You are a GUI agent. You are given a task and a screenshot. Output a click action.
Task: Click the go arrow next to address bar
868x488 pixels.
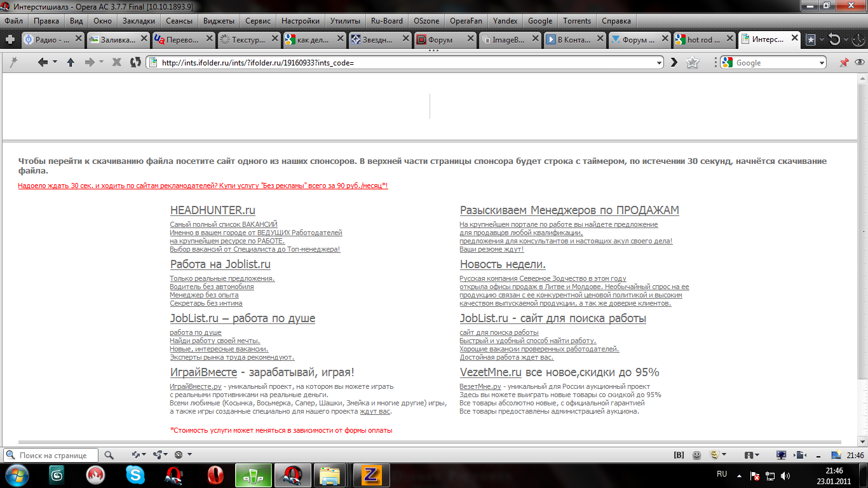(x=674, y=62)
